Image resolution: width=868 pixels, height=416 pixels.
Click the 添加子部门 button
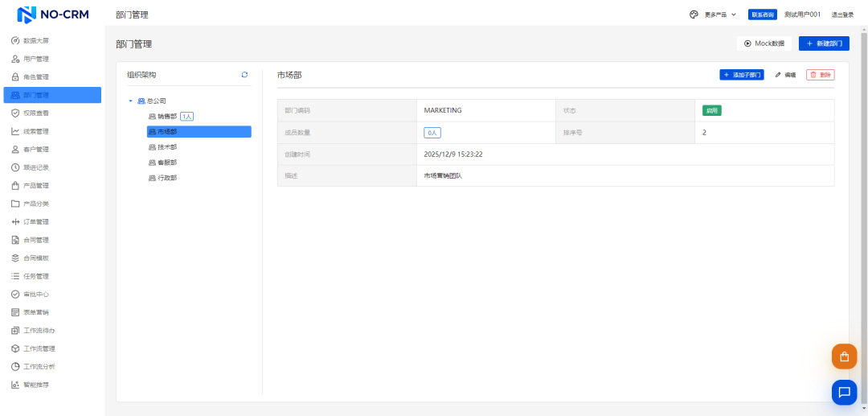pyautogui.click(x=741, y=75)
